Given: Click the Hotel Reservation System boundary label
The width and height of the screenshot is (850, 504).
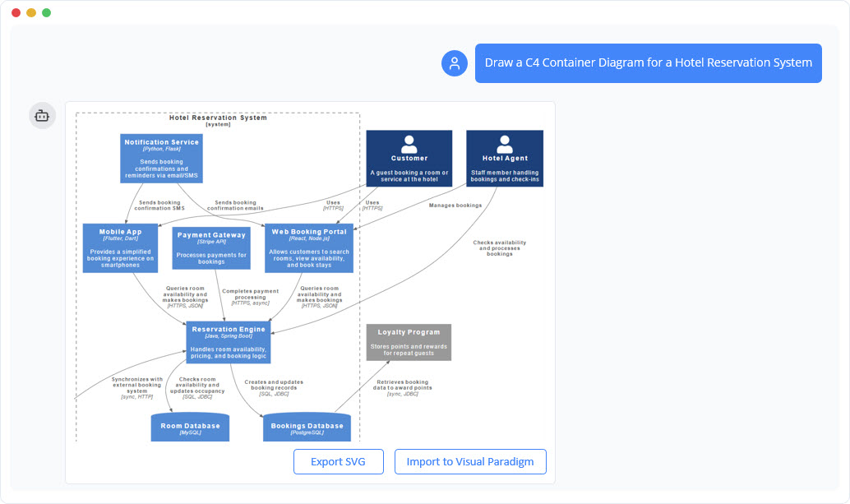Looking at the screenshot, I should click(218, 118).
